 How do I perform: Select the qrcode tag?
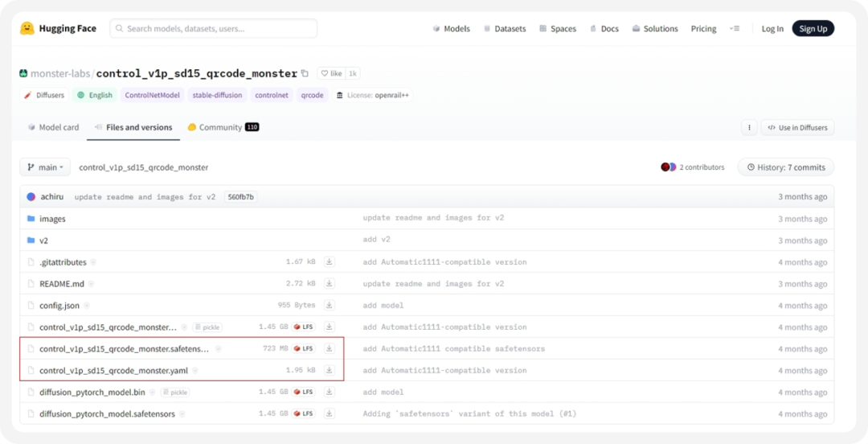point(312,96)
